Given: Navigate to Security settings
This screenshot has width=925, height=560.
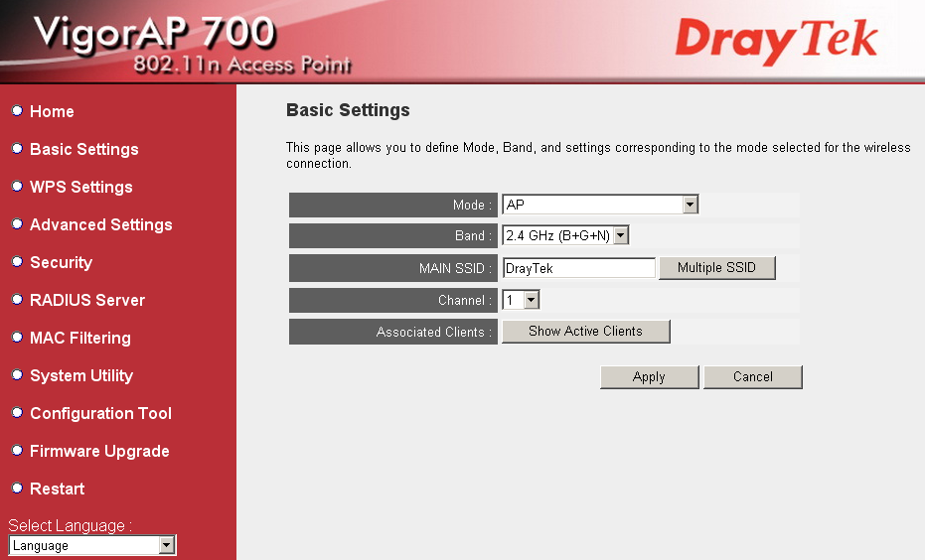Looking at the screenshot, I should (62, 262).
